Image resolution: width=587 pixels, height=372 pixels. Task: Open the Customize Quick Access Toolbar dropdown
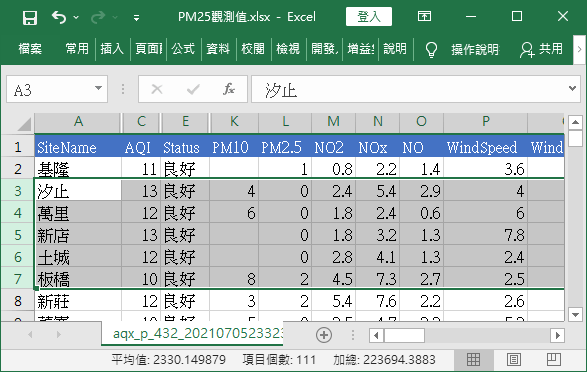pyautogui.click(x=137, y=18)
